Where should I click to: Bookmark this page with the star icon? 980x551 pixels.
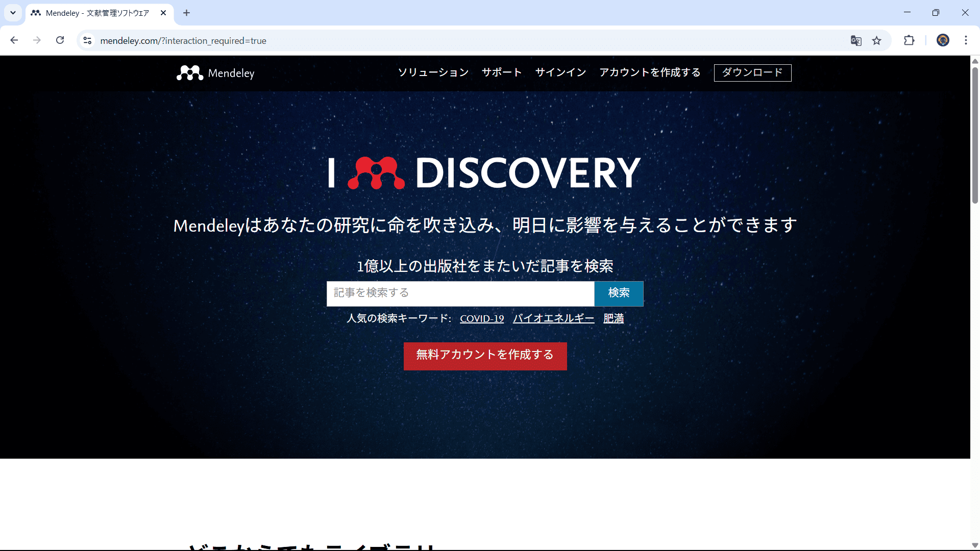click(x=876, y=40)
